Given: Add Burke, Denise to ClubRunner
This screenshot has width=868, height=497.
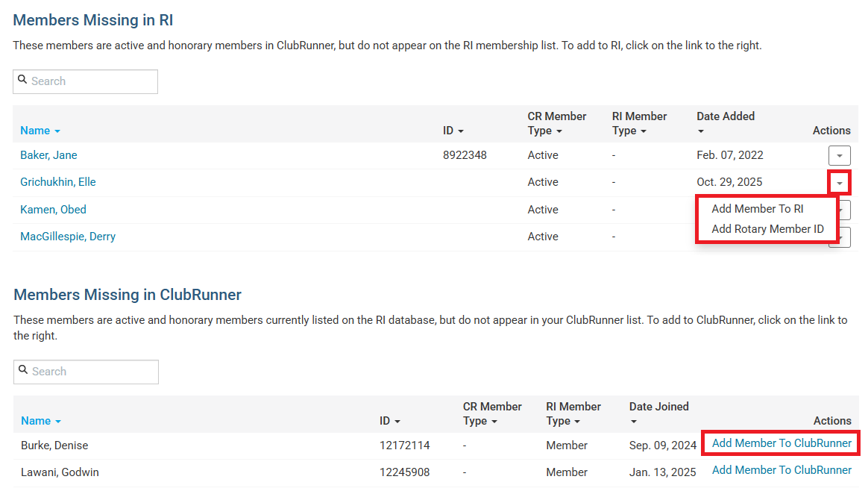Looking at the screenshot, I should tap(781, 443).
